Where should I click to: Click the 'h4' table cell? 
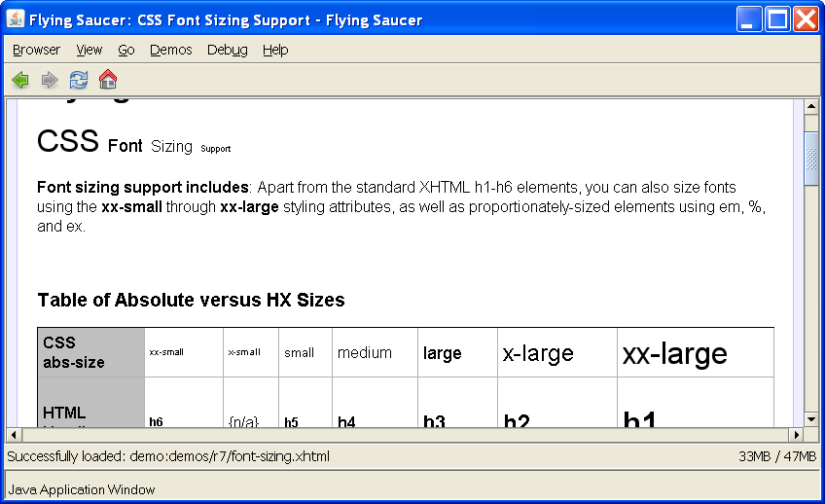(376, 403)
